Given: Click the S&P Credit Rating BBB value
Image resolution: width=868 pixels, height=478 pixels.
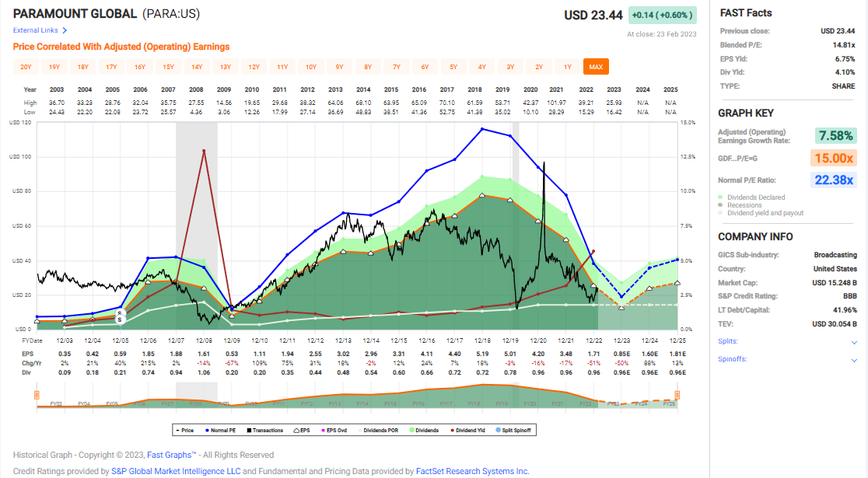Looking at the screenshot, I should click(x=850, y=296).
